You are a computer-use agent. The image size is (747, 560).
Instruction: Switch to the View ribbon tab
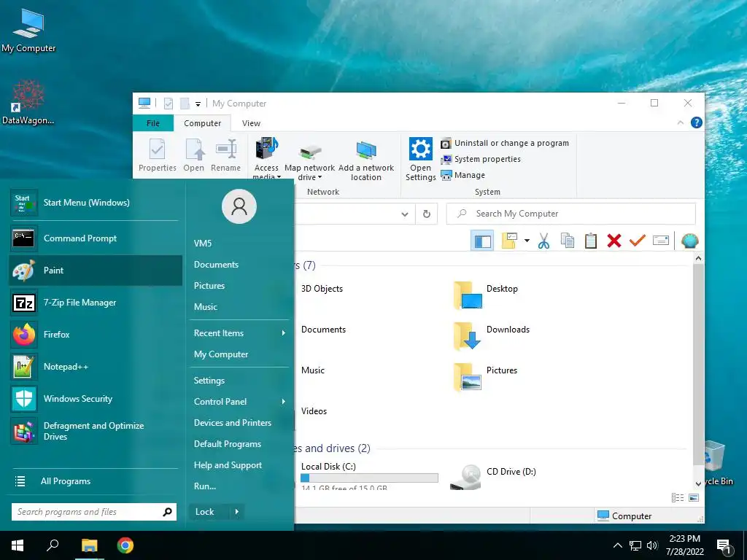click(x=251, y=123)
